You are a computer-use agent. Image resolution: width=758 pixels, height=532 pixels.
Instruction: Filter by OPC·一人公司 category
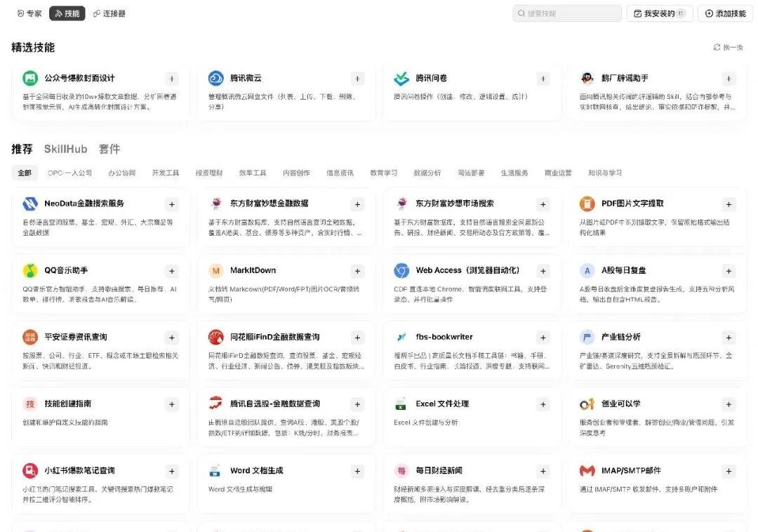point(69,173)
